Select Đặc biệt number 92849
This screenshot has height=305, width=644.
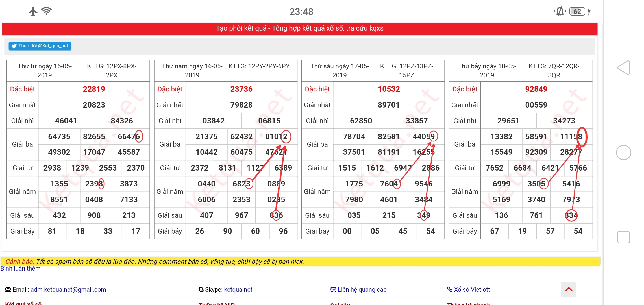(x=536, y=89)
